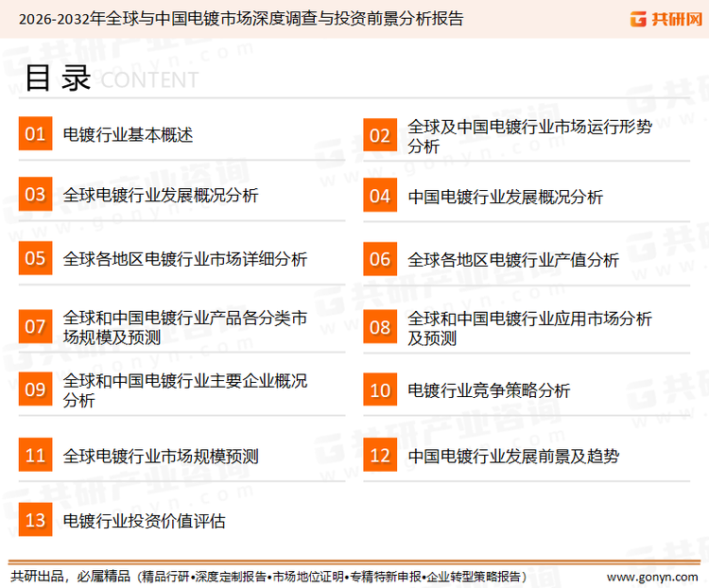Click the report title 2026-2032年全球与中国电镀市场 in header
This screenshot has height=588, width=709.
241,19
